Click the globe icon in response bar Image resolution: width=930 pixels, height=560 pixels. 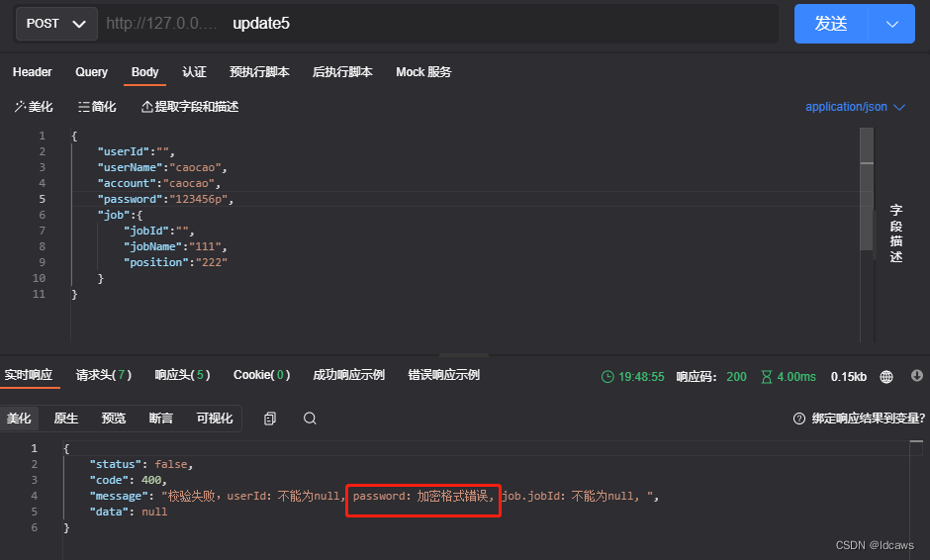886,377
